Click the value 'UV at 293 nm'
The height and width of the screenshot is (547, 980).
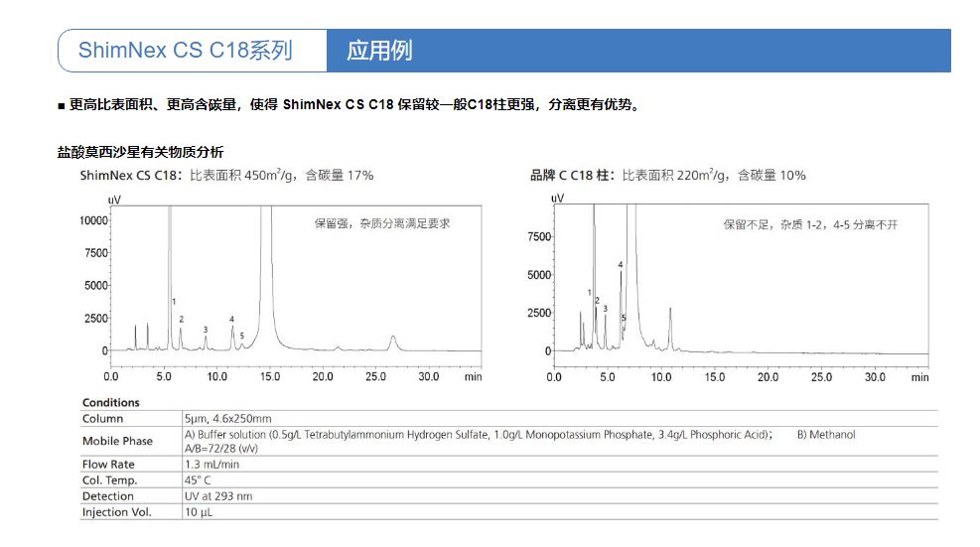click(x=218, y=496)
